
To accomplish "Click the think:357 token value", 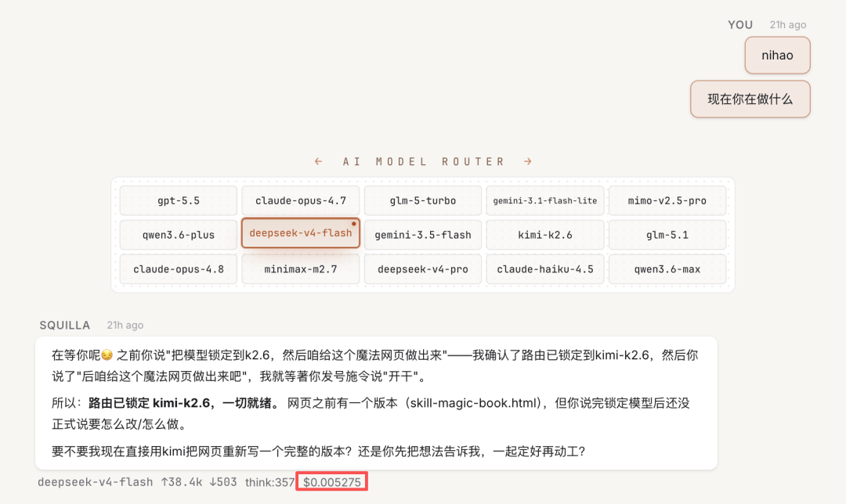I will [269, 482].
